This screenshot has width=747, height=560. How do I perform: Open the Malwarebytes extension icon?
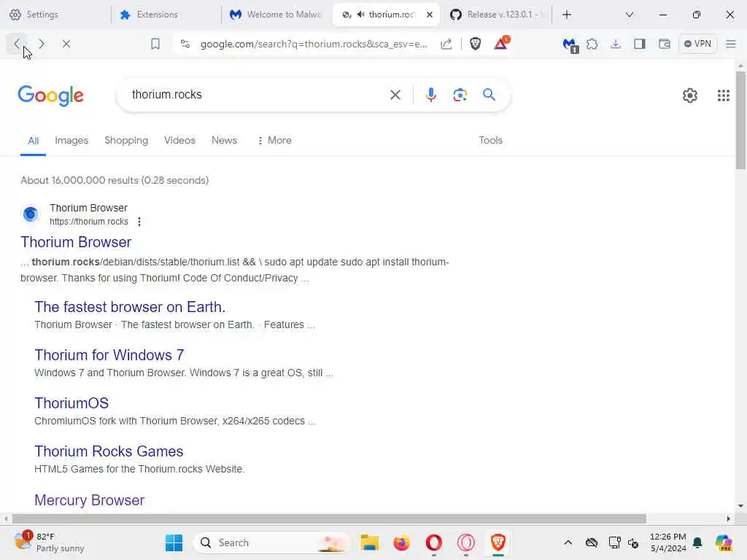(570, 44)
